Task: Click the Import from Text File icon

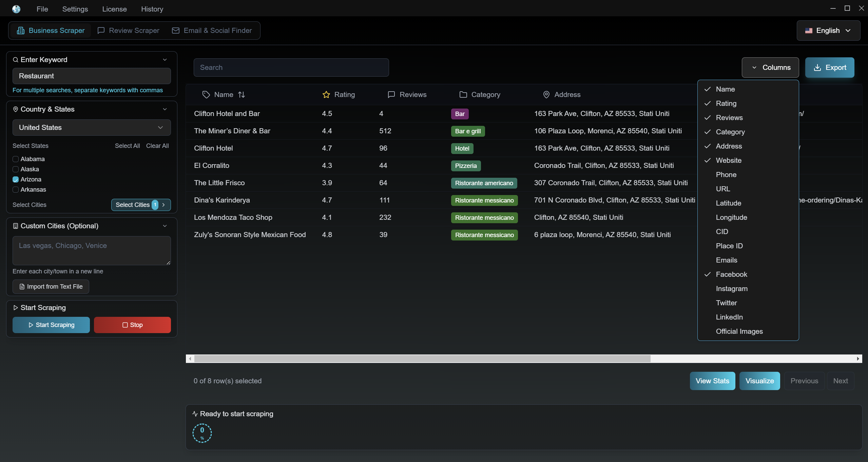Action: 22,287
